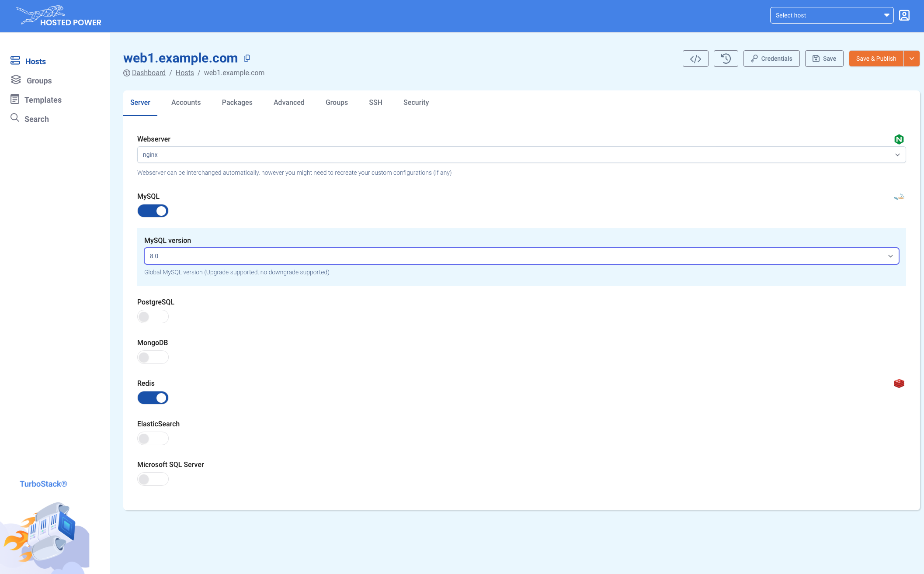Screen dimensions: 924x574
Task: Click the Hosted Power logo
Action: [x=58, y=16]
